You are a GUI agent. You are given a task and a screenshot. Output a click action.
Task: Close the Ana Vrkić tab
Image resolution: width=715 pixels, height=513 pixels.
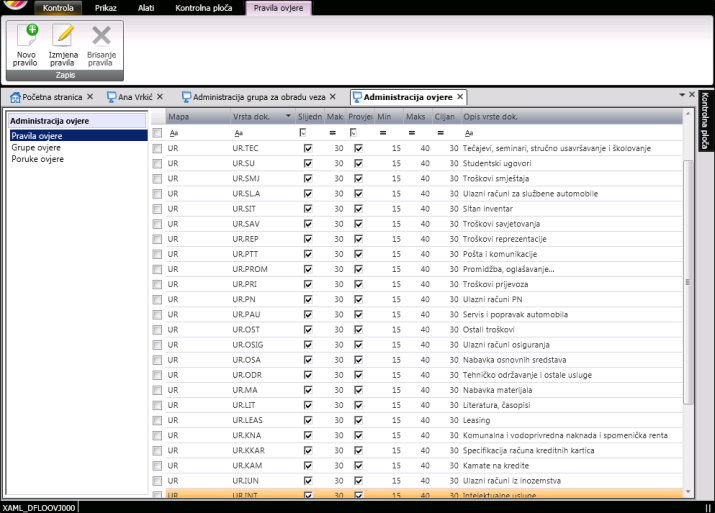159,97
